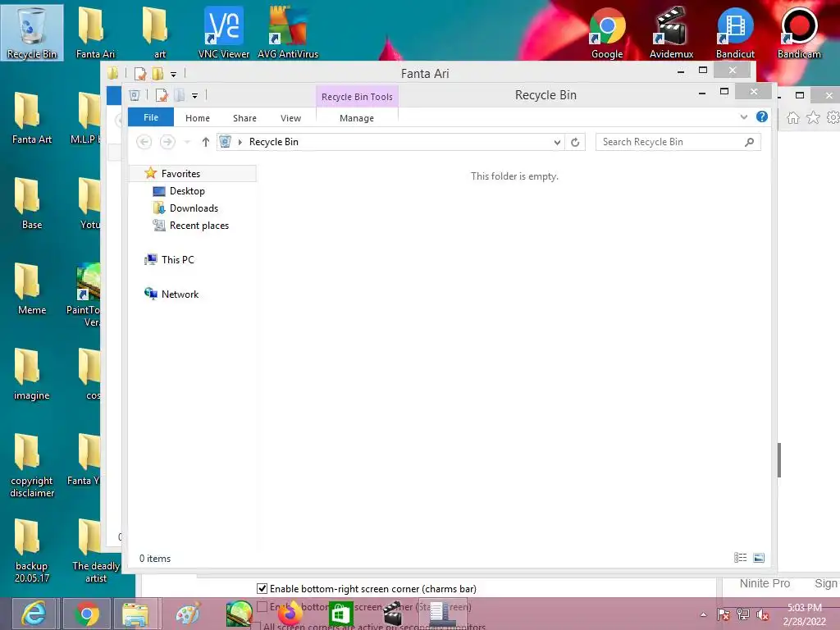Select the 'Meme' folder on the desktop
The image size is (840, 630).
[32, 289]
